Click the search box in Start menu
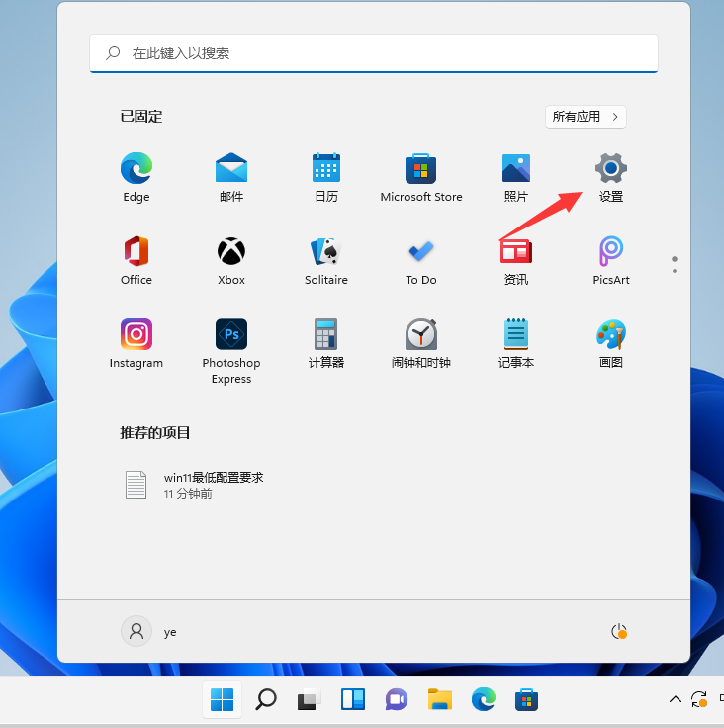Viewport: 724px width, 728px height. coord(374,53)
